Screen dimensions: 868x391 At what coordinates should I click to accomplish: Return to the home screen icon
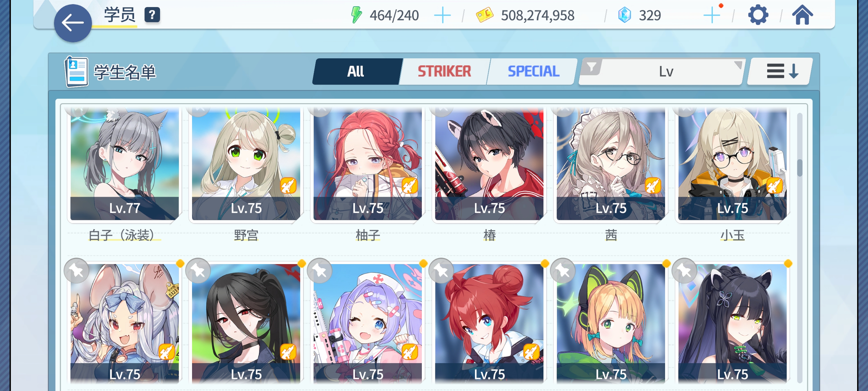coord(802,15)
